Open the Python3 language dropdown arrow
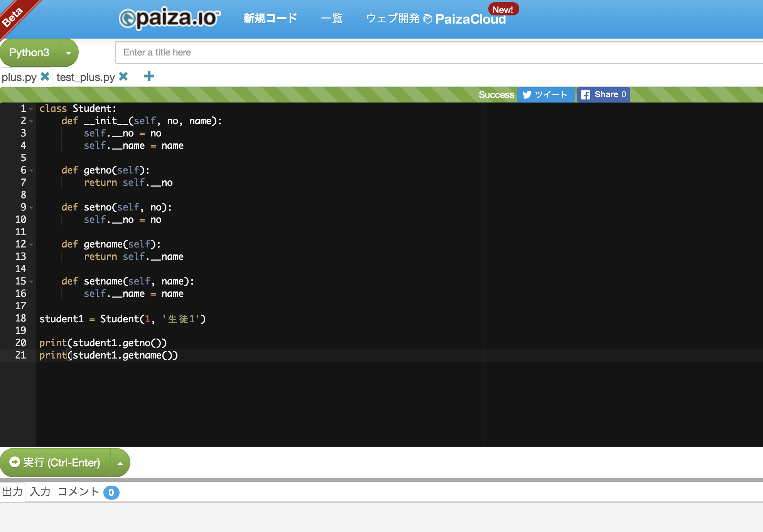The height and width of the screenshot is (532, 763). (x=69, y=53)
